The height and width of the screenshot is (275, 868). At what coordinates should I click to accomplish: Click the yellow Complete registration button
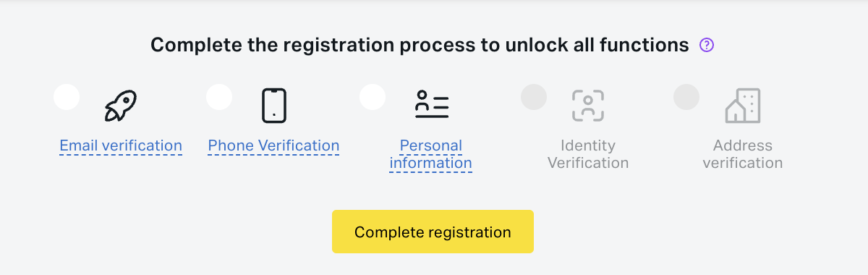433,232
